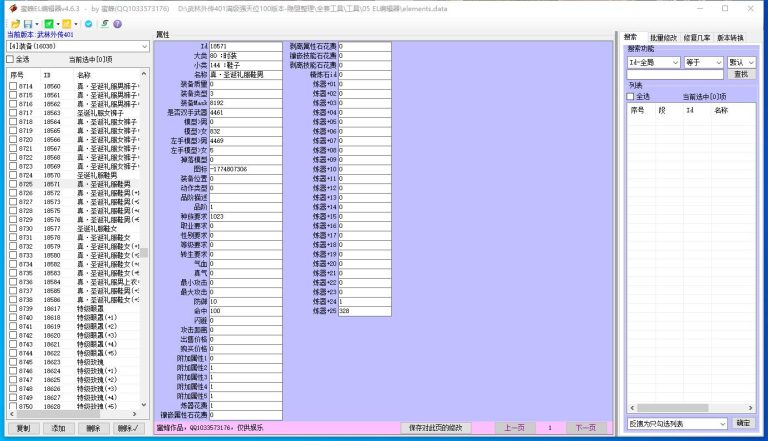This screenshot has width=768, height=441.
Task: Click the blue round check toolbar icon
Action: point(89,24)
